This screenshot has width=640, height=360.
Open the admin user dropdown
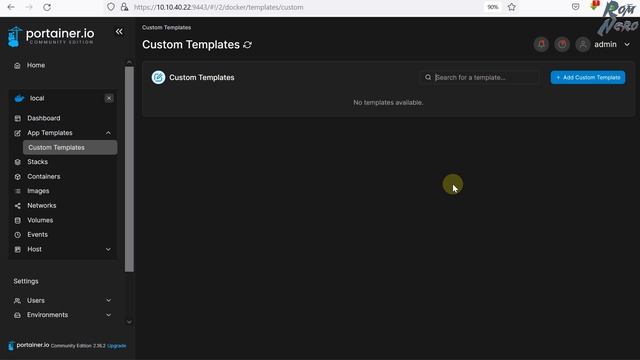pos(612,44)
